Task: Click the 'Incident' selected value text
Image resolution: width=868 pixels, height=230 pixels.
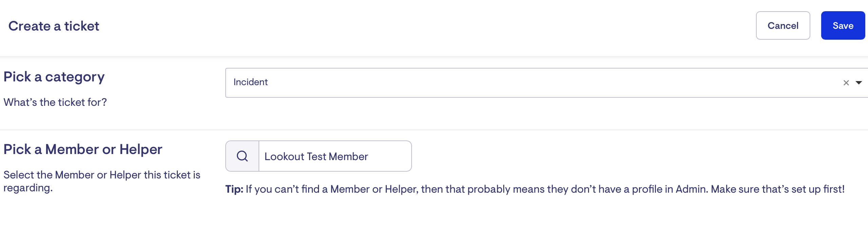Action: tap(250, 82)
